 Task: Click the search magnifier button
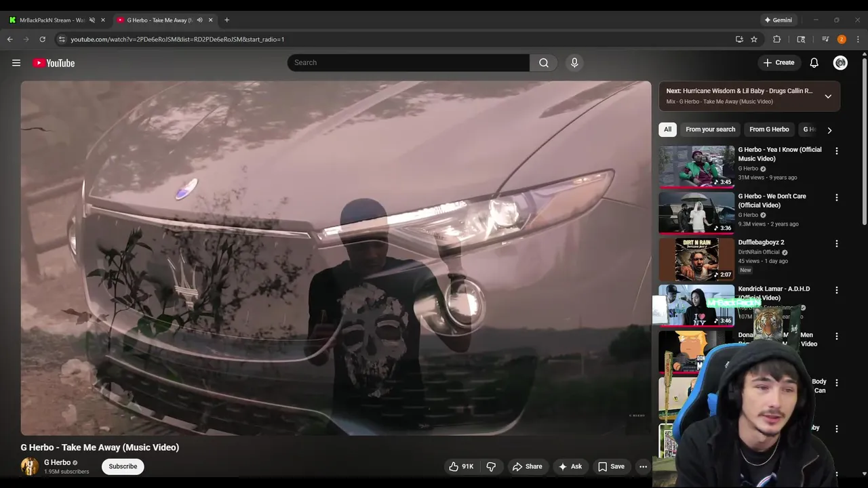pos(544,62)
